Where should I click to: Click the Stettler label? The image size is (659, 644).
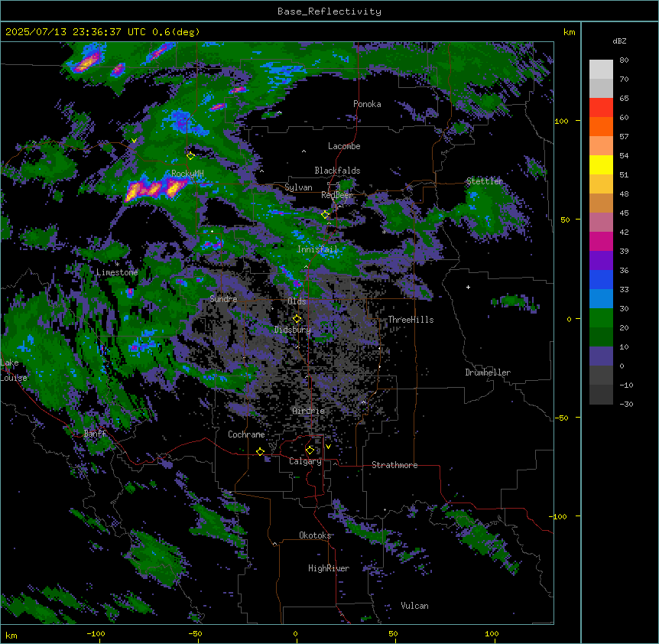(485, 181)
